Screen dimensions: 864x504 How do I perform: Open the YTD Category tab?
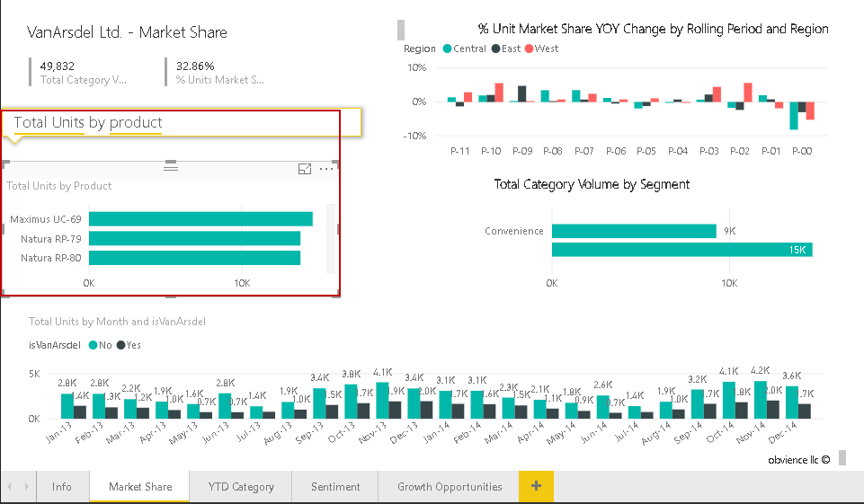pyautogui.click(x=241, y=487)
